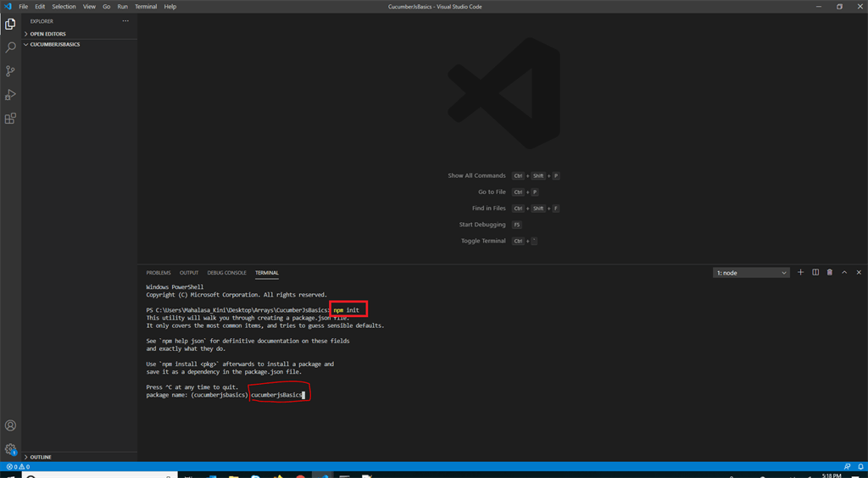Open the Run and Debug view
The height and width of the screenshot is (478, 868).
[x=10, y=95]
